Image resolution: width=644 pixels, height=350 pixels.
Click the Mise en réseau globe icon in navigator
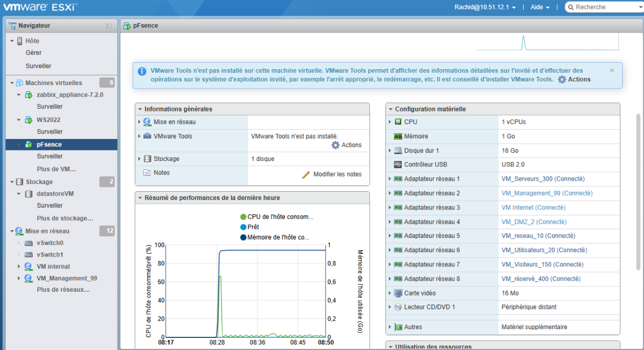(19, 231)
